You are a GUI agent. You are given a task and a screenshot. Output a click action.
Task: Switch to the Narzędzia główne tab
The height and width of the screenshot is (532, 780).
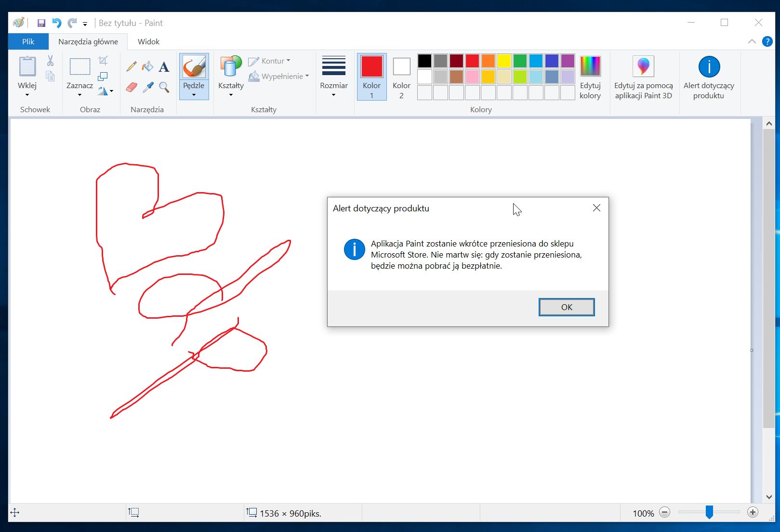88,41
